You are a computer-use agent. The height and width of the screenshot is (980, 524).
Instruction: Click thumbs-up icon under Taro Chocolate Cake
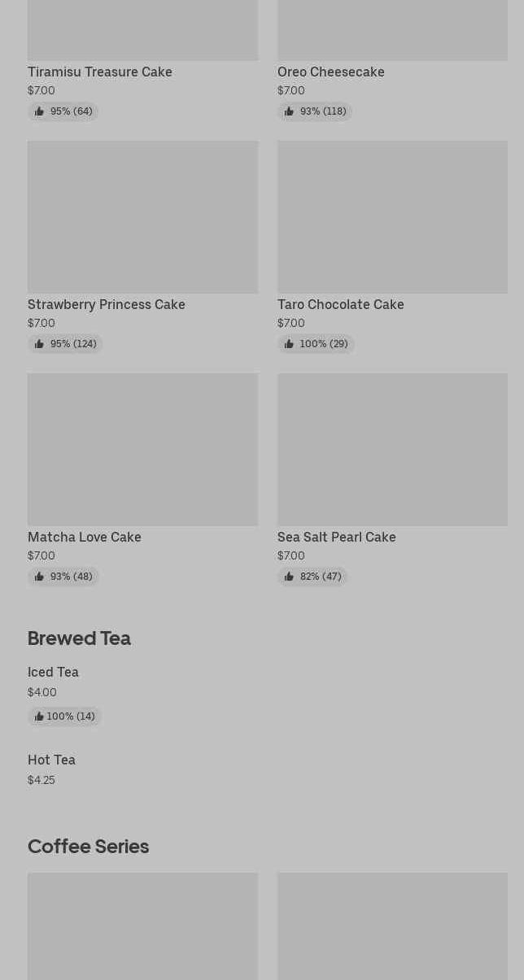[x=289, y=344]
